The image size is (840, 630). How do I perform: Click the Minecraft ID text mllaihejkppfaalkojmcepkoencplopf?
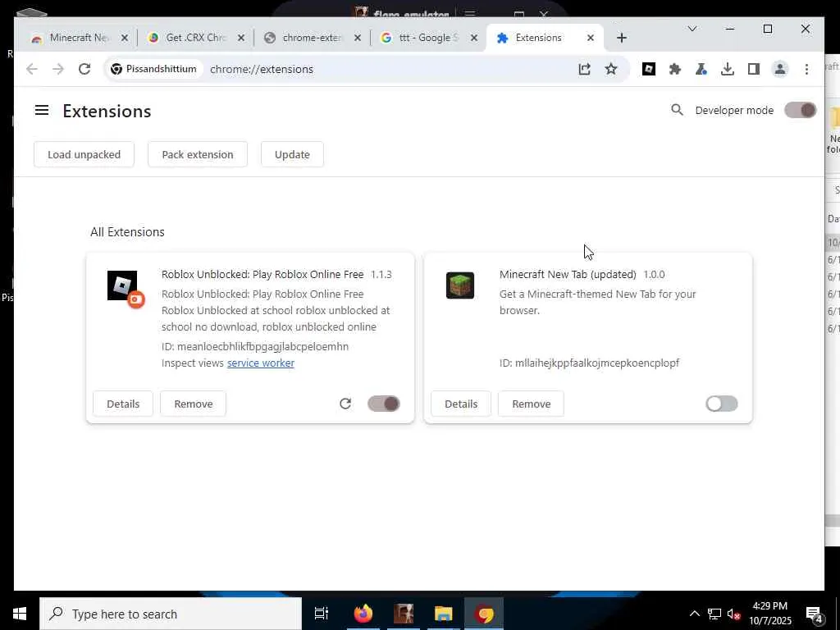coord(597,363)
